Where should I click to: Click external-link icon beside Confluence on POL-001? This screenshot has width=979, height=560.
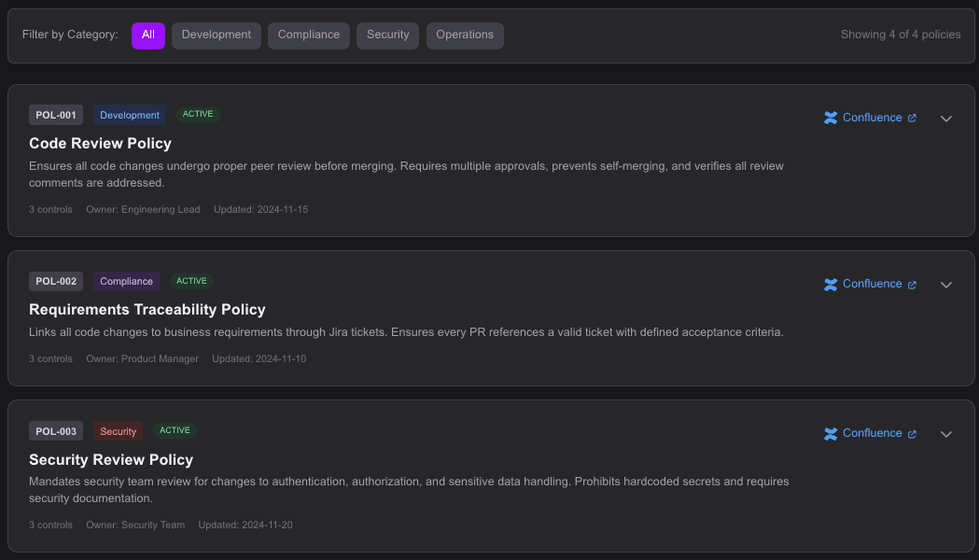coord(912,119)
